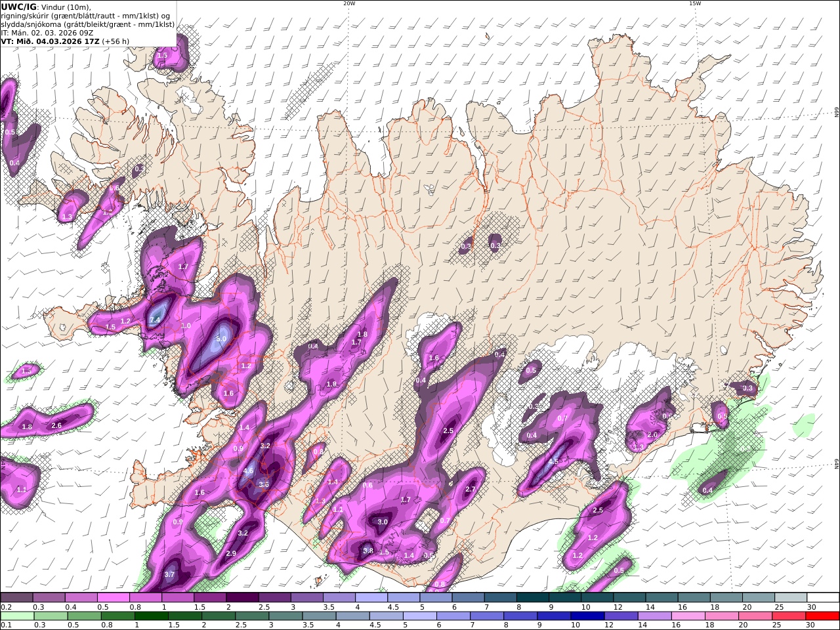
Task: Click the 'VT: Mið. 04.03.2026 17Z' valid time
Action: pyautogui.click(x=50, y=41)
